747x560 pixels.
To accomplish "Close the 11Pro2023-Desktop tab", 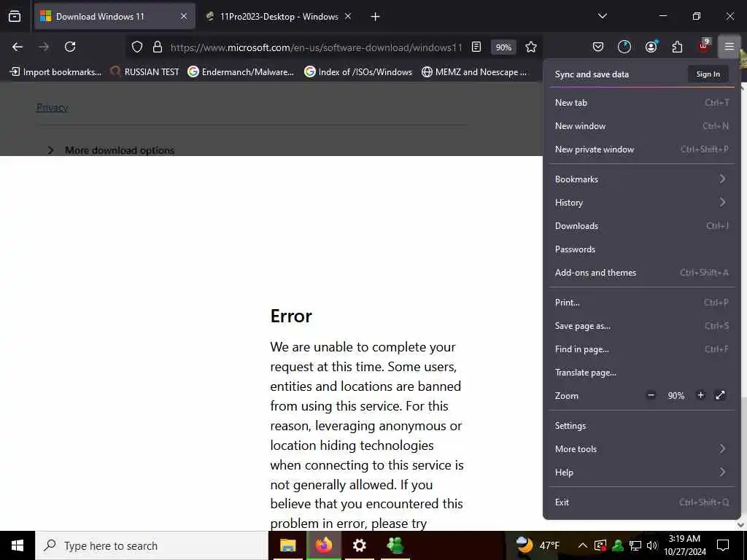I will tap(348, 16).
